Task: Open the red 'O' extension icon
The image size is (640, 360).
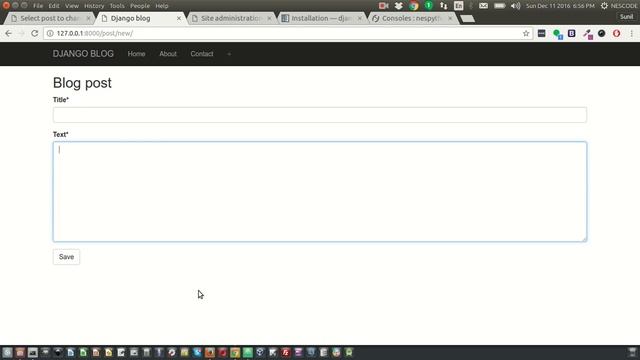Action: 616,33
